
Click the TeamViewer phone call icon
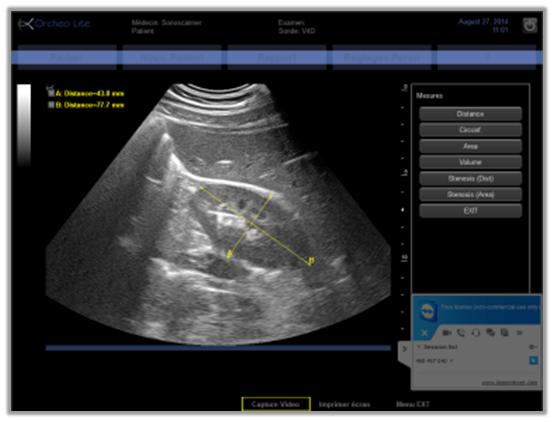pos(461,333)
